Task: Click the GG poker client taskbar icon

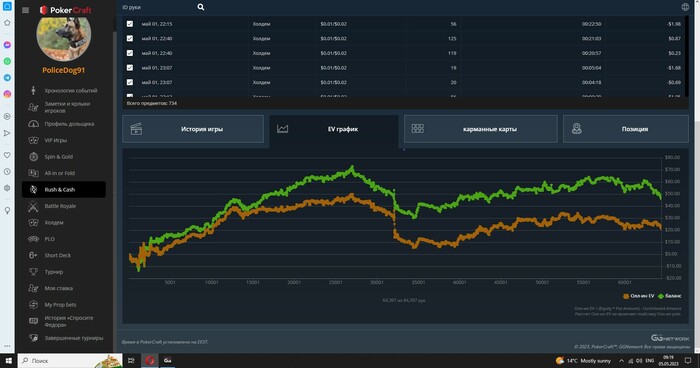Action: pos(167,360)
